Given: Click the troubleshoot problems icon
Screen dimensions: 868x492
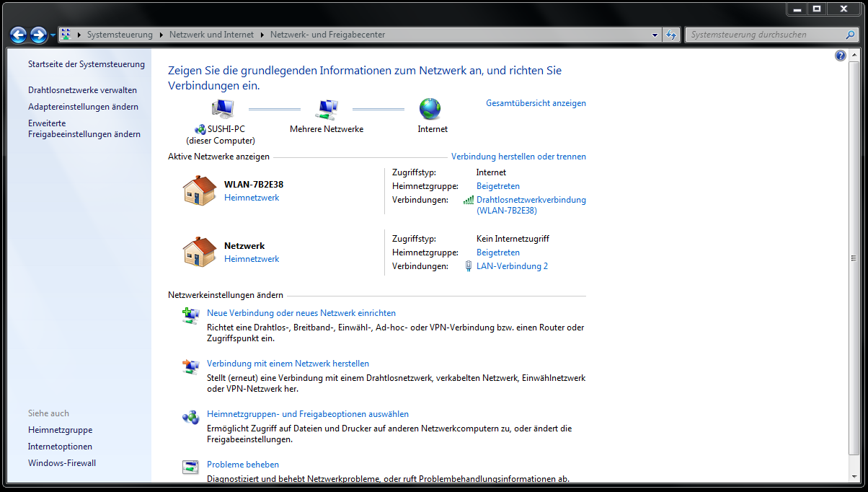Looking at the screenshot, I should 190,467.
